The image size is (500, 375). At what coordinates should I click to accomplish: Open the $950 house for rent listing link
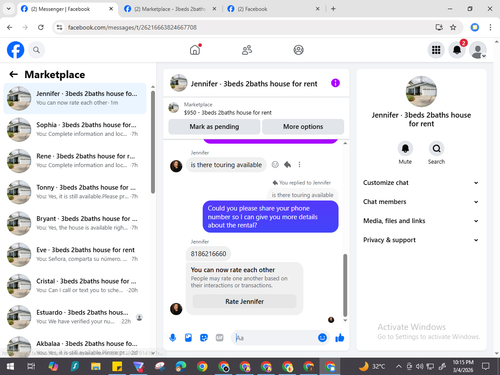pyautogui.click(x=228, y=113)
